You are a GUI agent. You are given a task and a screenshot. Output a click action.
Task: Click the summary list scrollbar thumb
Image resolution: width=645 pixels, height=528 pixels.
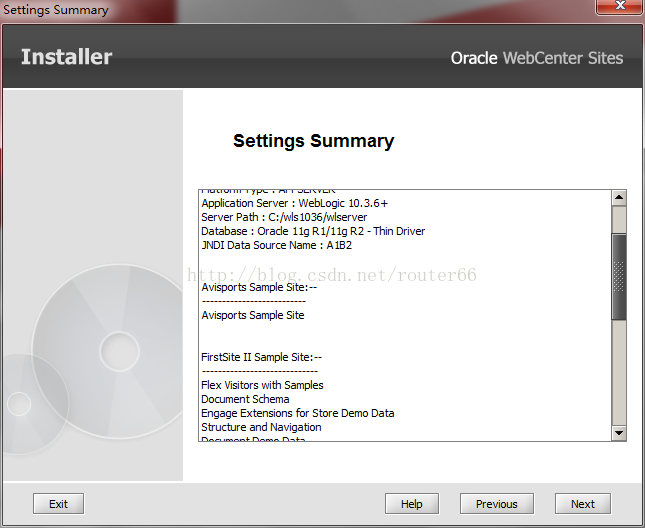619,277
